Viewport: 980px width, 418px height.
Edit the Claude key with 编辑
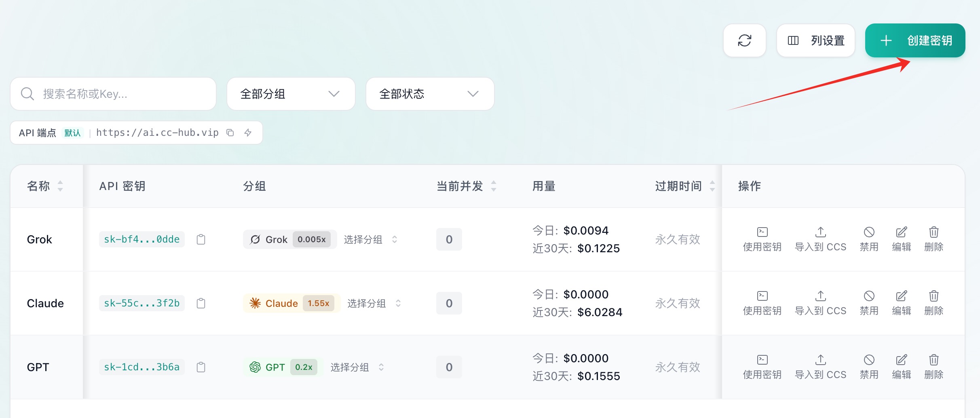(x=902, y=303)
